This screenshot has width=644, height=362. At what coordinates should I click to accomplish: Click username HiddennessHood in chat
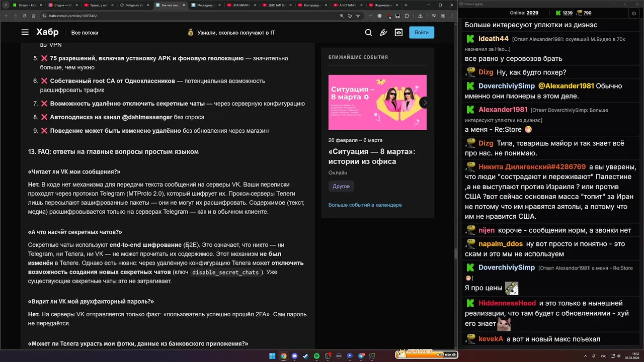point(507,303)
